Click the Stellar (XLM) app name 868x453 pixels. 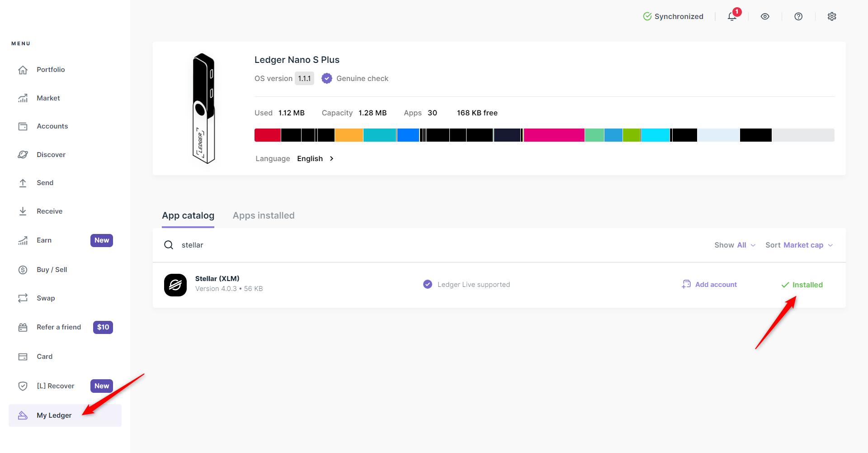coord(217,279)
